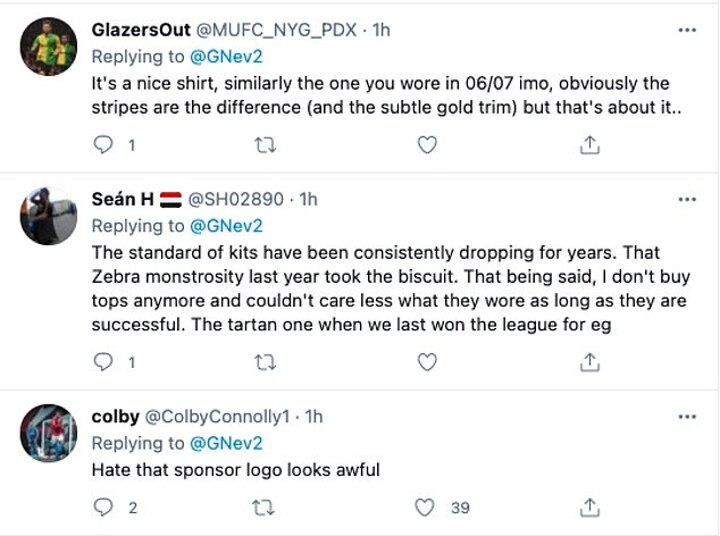Share colby's tweet
720x536 pixels.
[x=590, y=508]
